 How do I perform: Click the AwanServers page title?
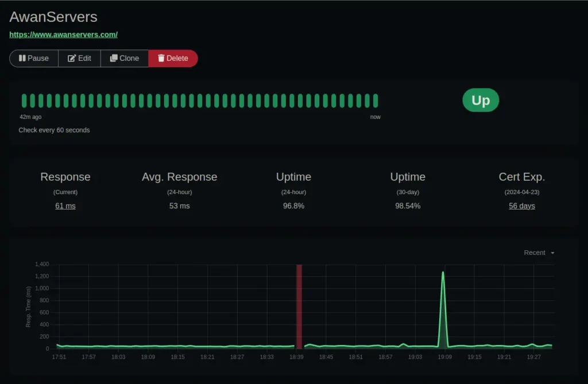(53, 17)
